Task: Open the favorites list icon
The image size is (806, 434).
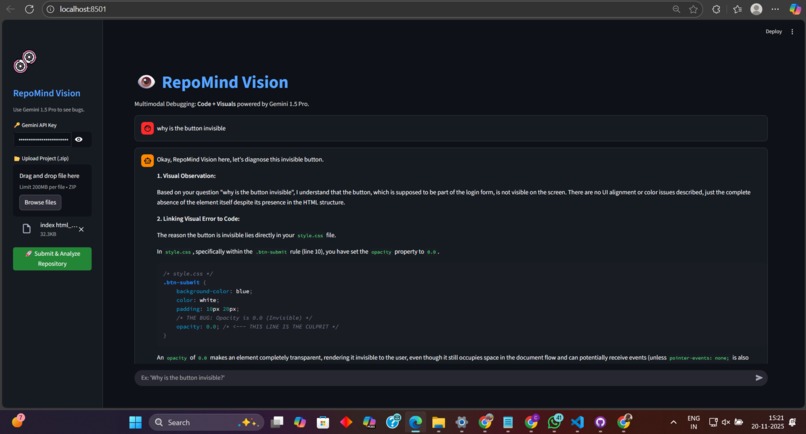Action: coord(737,9)
